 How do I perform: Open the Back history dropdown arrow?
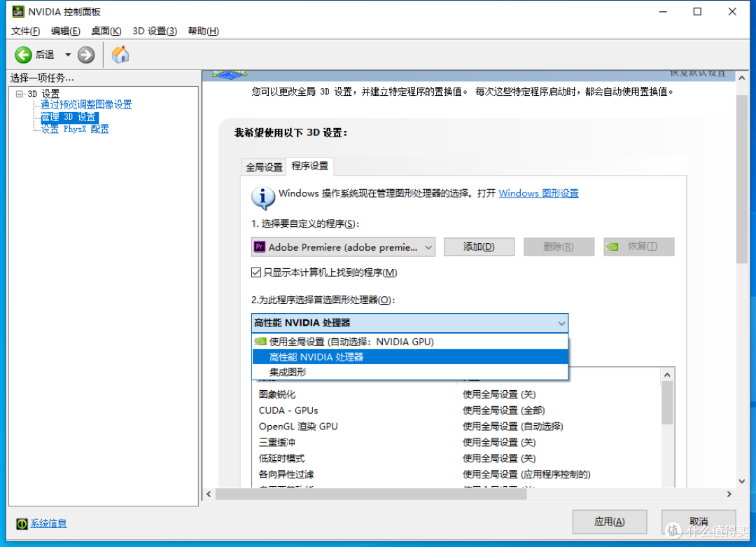68,55
